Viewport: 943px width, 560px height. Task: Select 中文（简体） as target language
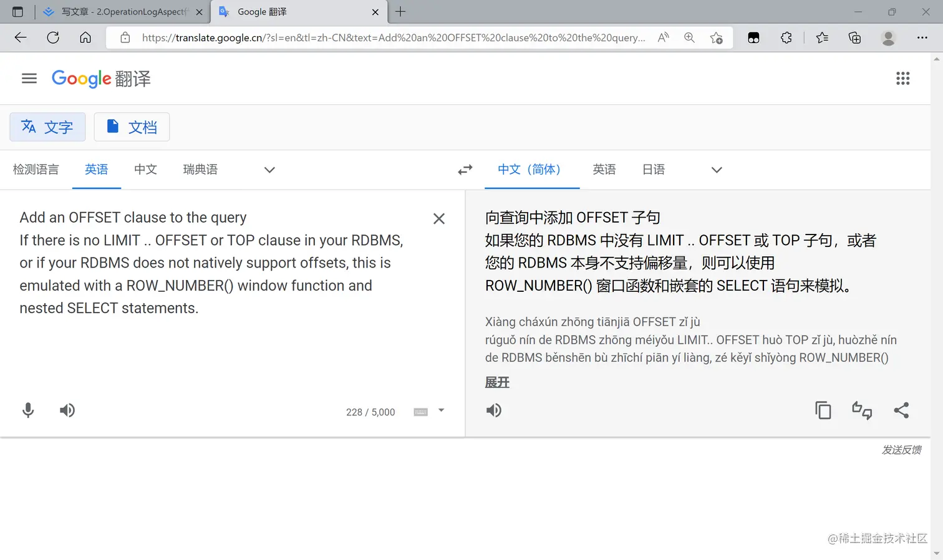(x=532, y=170)
